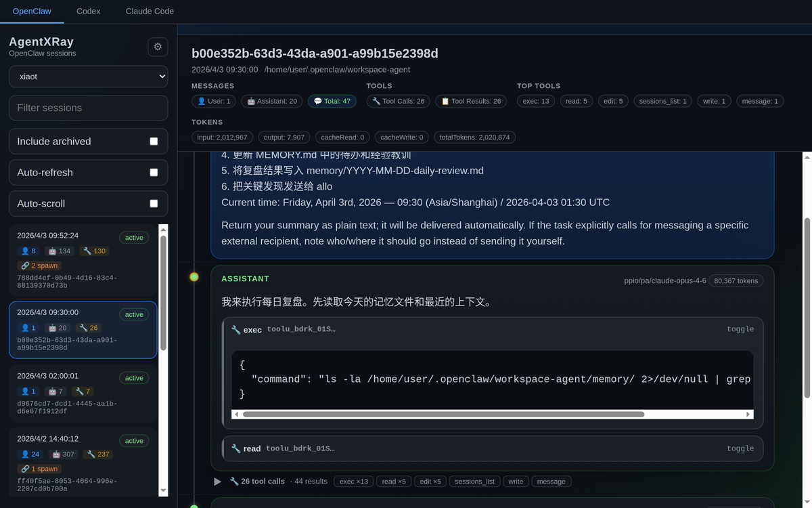Click the edit ×5 filter chip at bottom
The height and width of the screenshot is (508, 812).
pyautogui.click(x=430, y=482)
